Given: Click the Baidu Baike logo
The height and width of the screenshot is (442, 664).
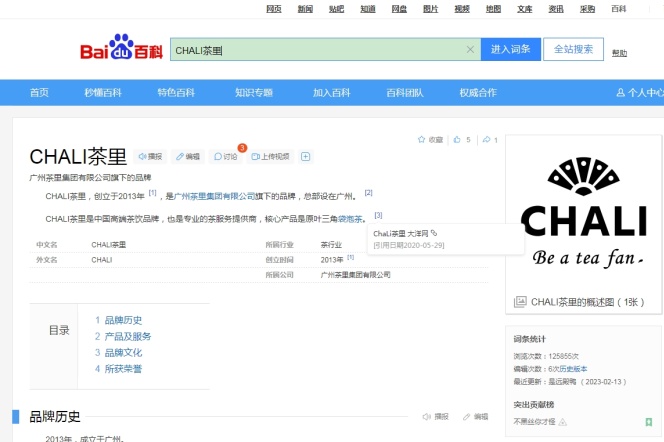Looking at the screenshot, I should tap(122, 47).
